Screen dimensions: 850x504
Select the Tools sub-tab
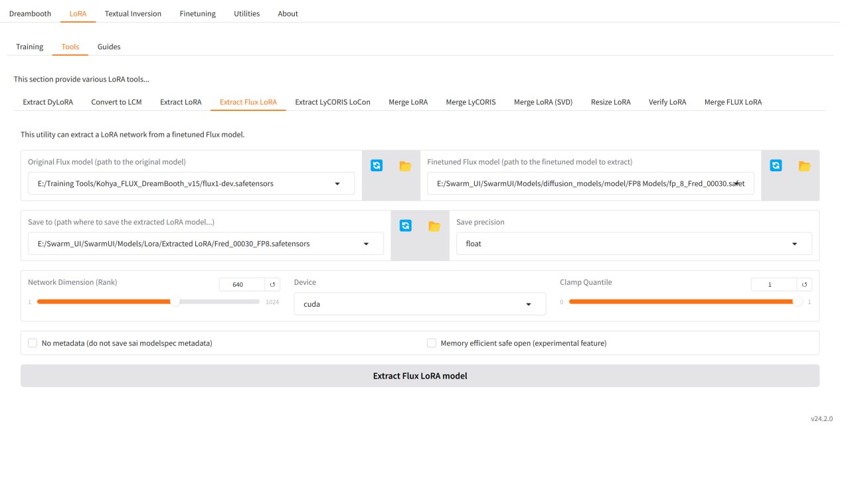(70, 46)
